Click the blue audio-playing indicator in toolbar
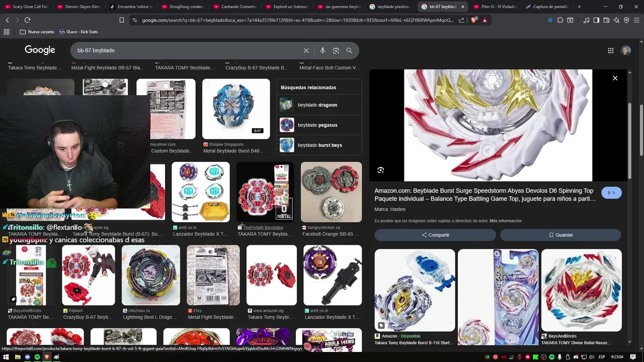The image size is (644, 362). pyautogui.click(x=549, y=20)
